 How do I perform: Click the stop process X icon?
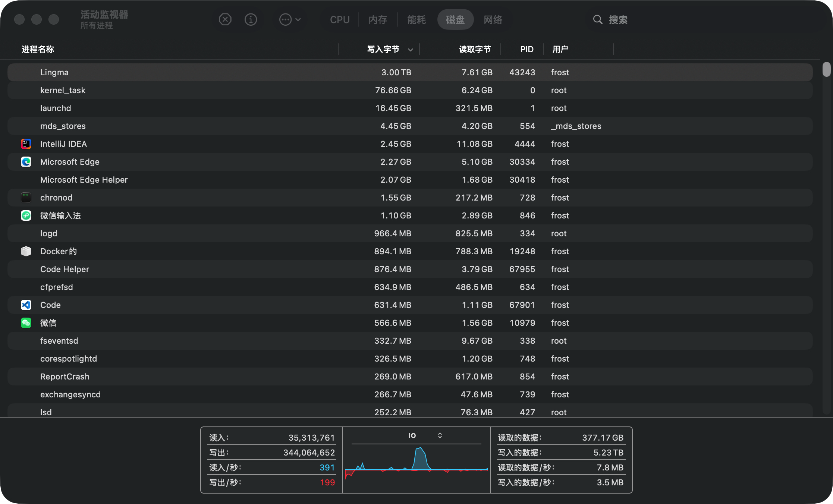point(225,19)
